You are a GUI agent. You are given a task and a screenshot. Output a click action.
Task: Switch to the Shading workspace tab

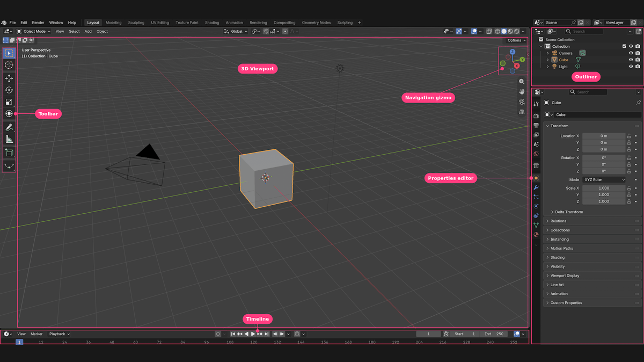[x=212, y=23]
